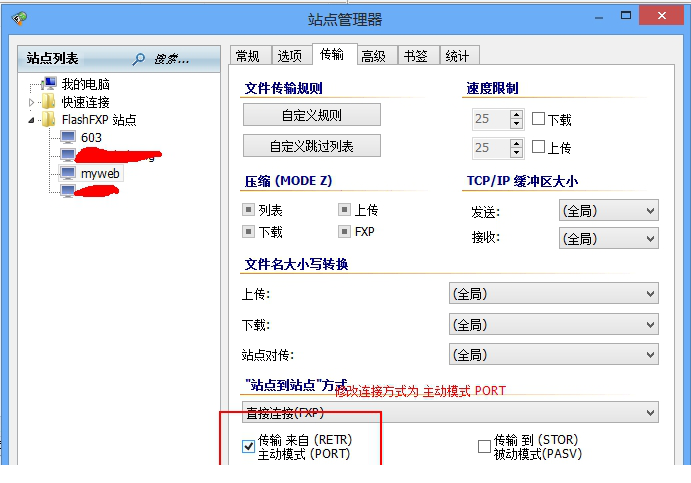Maximize the 站点管理器 window
The width and height of the screenshot is (691, 483).
click(626, 16)
